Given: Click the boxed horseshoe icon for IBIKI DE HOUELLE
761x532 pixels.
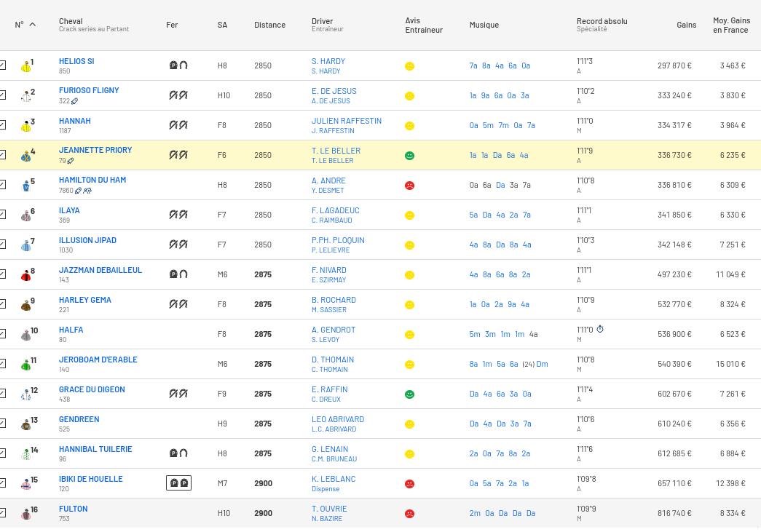Looking at the screenshot, I should pos(178,483).
